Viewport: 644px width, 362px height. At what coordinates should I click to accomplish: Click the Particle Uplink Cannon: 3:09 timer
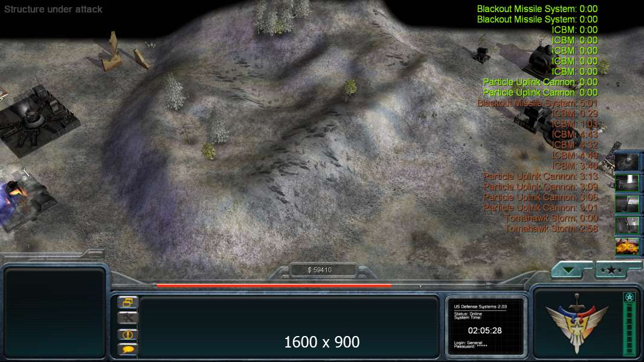(541, 186)
